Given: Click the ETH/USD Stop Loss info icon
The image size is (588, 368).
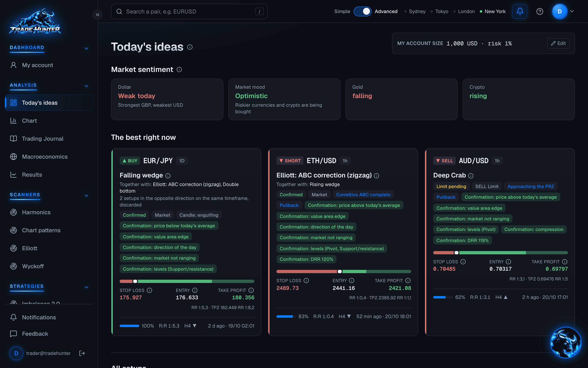Looking at the screenshot, I should point(306,281).
